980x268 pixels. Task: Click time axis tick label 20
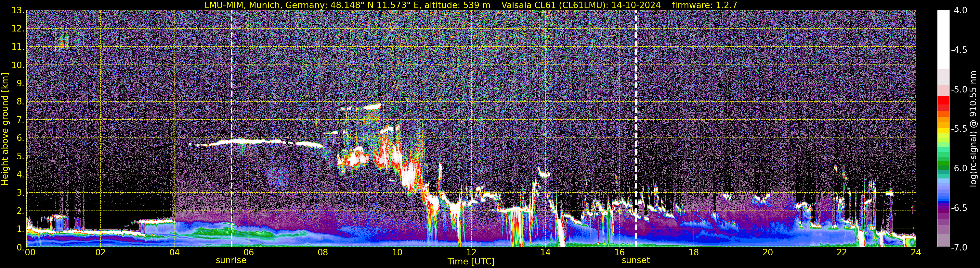click(x=768, y=252)
